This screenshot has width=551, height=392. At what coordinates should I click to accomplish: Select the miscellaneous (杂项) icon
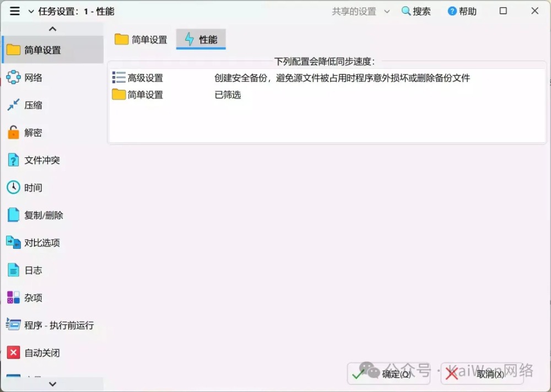pos(13,298)
